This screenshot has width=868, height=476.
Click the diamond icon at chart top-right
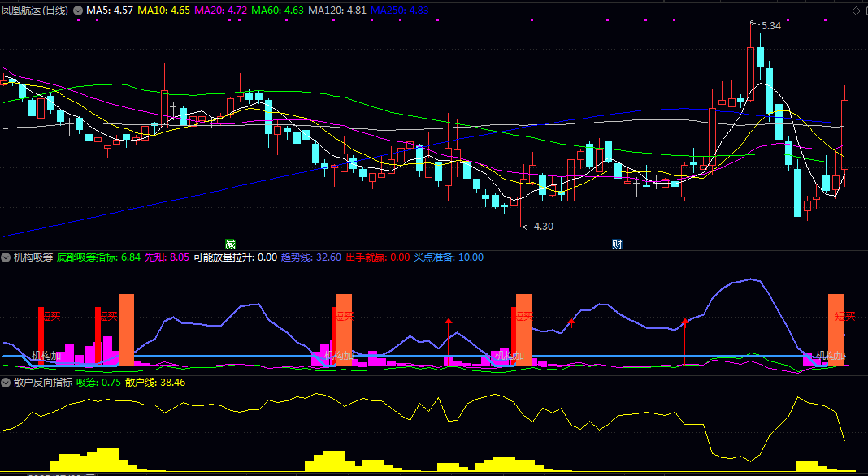click(x=856, y=11)
